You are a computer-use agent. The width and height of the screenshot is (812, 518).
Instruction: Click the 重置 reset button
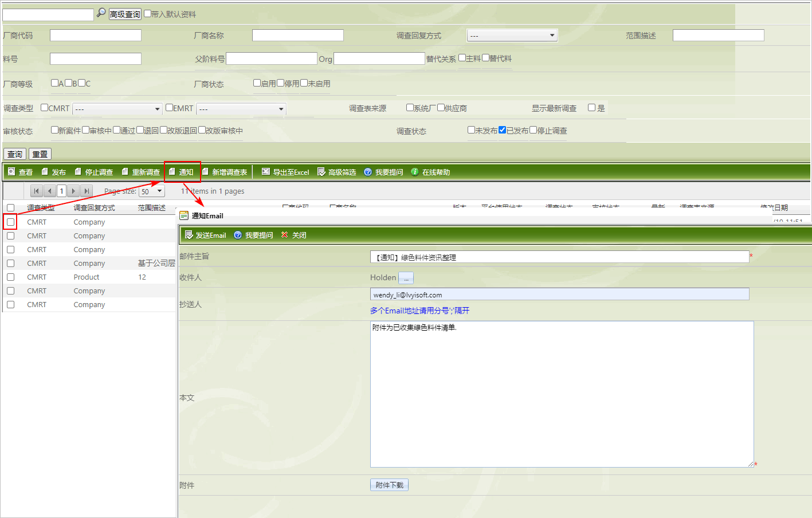coord(40,154)
